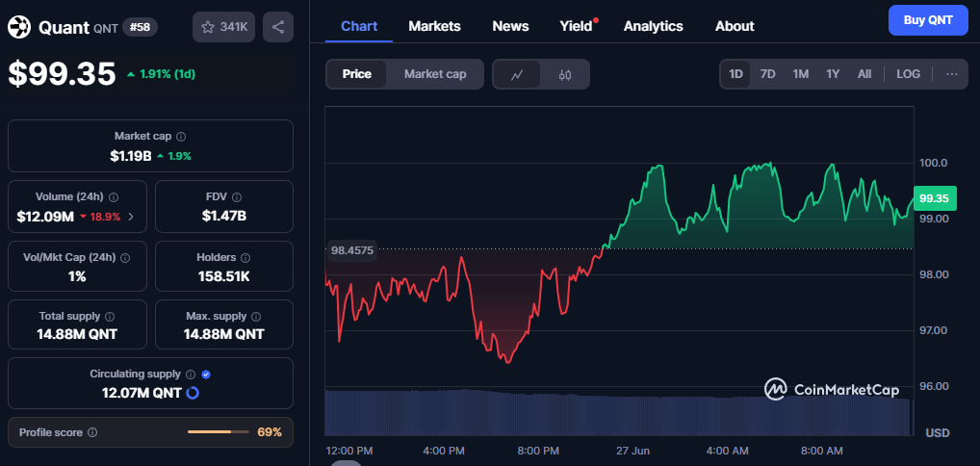980x466 pixels.
Task: Click the 100.0 price axis label
Action: [933, 163]
